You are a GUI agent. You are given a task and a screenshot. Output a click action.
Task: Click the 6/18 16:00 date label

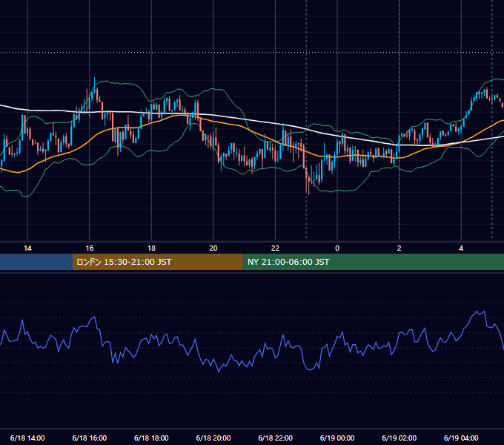pyautogui.click(x=90, y=438)
